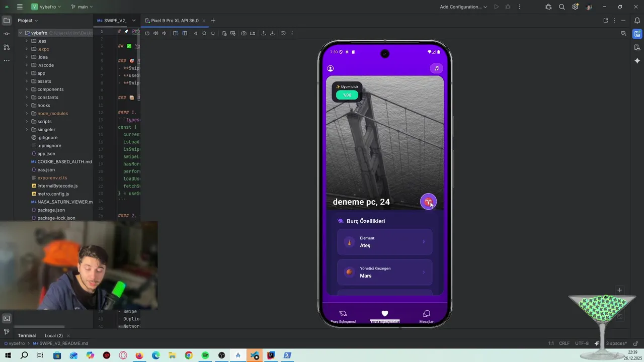Screen dimensions: 644x362
Task: Expand Element Ateş row chevron
Action: pyautogui.click(x=424, y=242)
